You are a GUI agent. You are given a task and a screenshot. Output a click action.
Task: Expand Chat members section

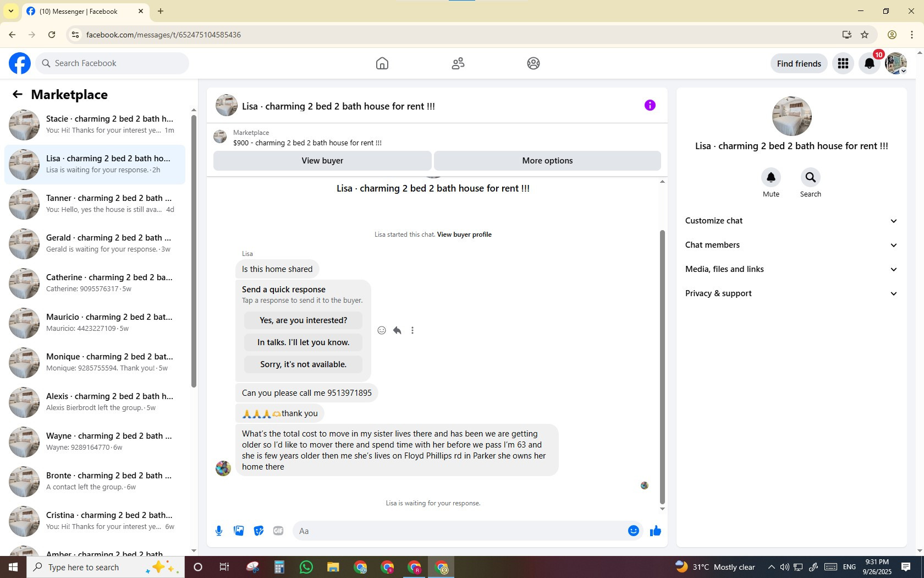click(791, 245)
